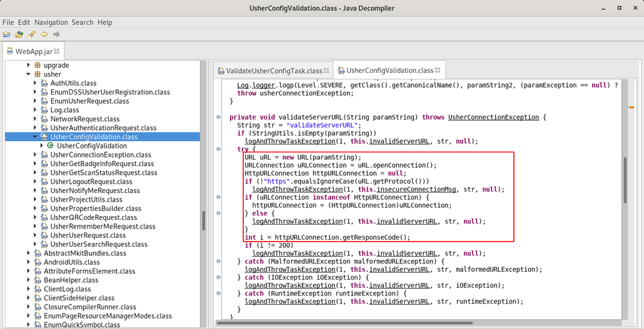Collapse the instanceof if-block fold marker
This screenshot has width=644, height=329.
pyautogui.click(x=218, y=198)
